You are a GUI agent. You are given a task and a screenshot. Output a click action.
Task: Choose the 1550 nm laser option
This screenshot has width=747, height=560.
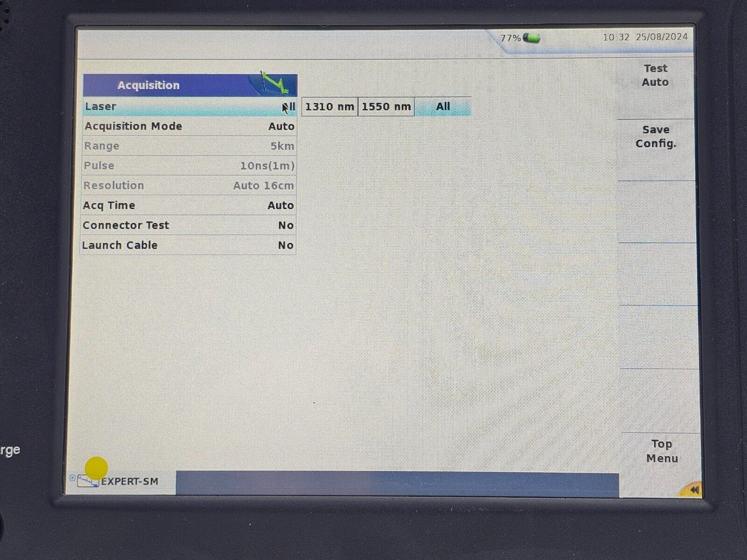386,107
